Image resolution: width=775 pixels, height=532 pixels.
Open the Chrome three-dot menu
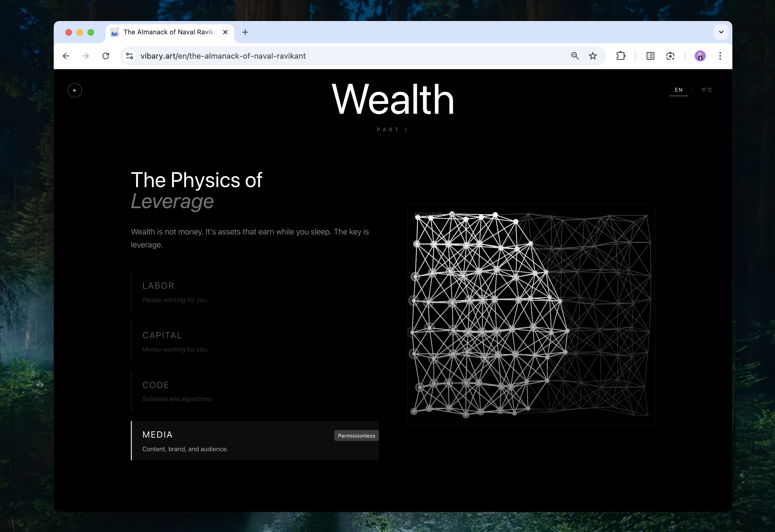tap(720, 56)
